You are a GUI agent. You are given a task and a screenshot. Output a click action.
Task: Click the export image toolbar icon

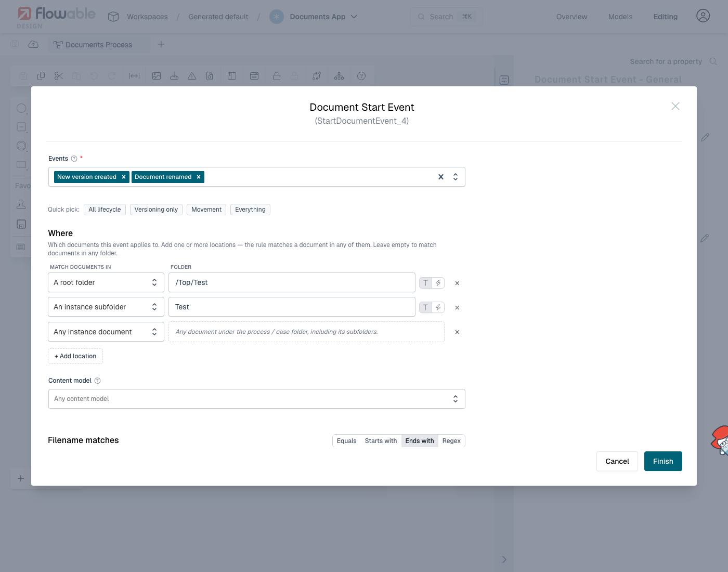[x=157, y=76]
